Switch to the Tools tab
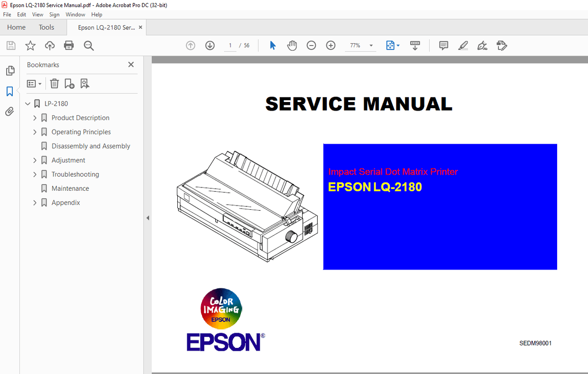The height and width of the screenshot is (374, 588). [x=46, y=27]
